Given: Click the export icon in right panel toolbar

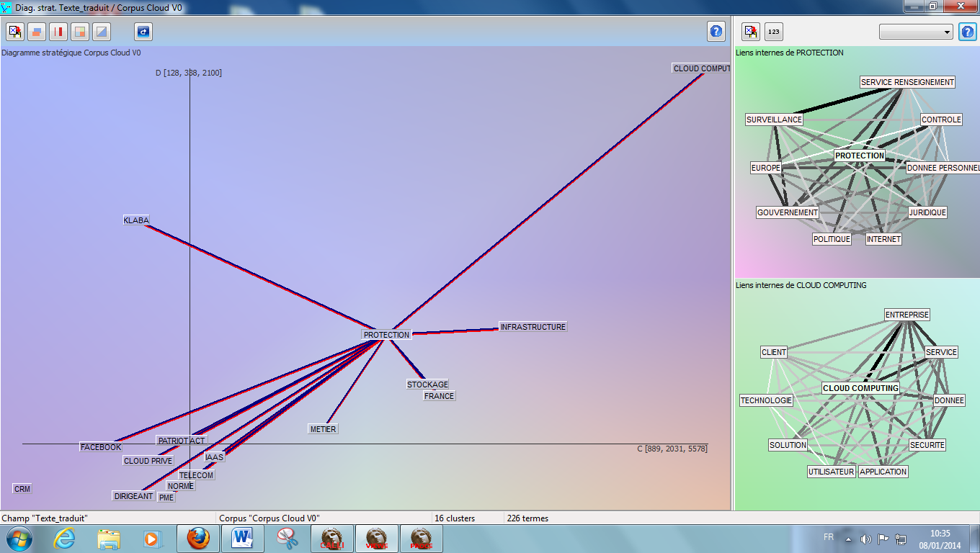Looking at the screenshot, I should (751, 32).
